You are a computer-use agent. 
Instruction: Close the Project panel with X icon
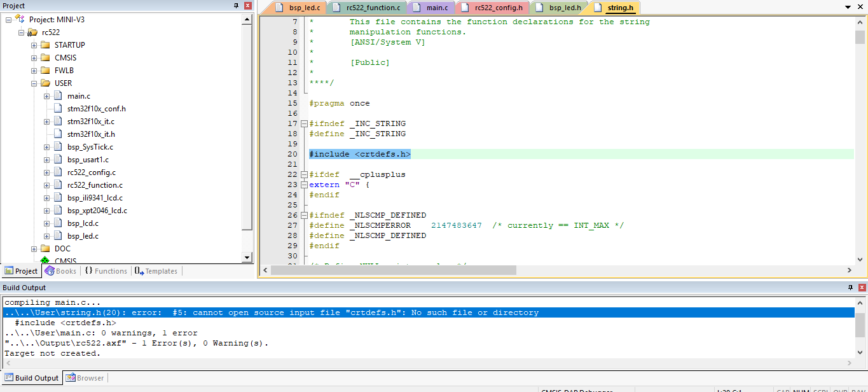click(247, 6)
